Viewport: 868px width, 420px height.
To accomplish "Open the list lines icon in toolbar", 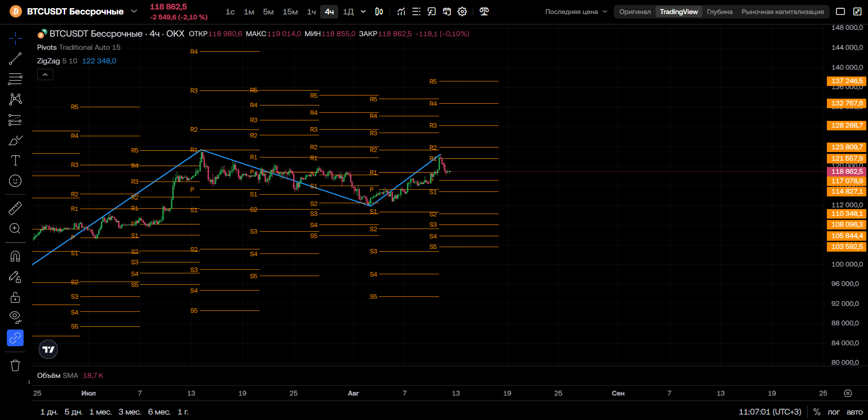I will point(416,12).
